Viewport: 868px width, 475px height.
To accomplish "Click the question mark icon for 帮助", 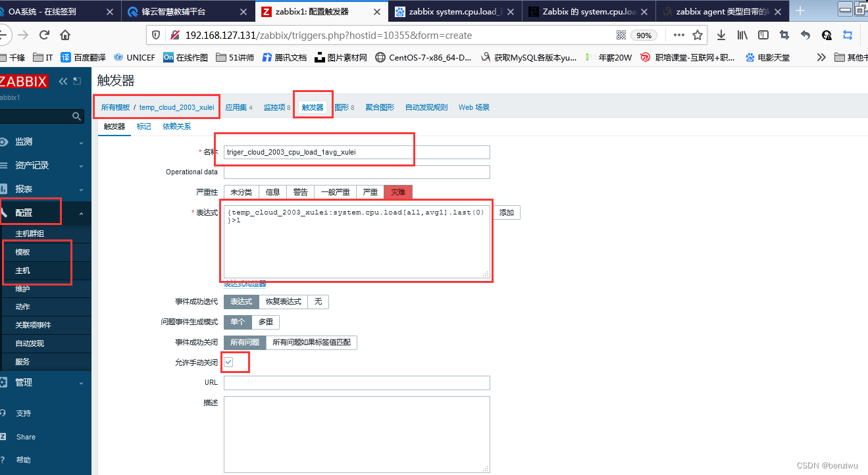I will click(3, 460).
